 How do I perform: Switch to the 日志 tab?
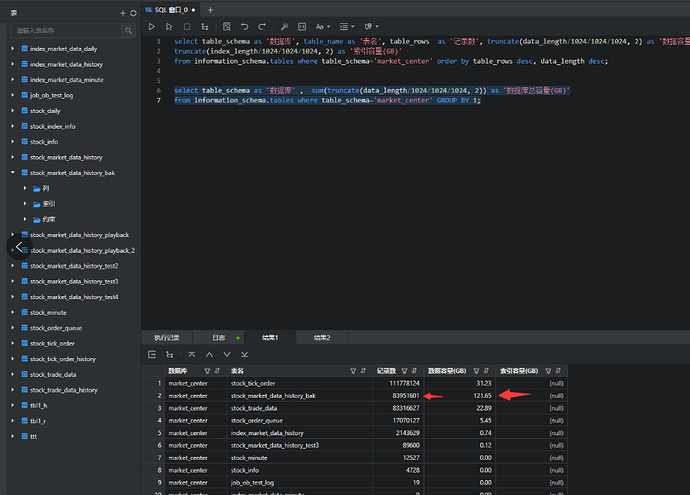(x=219, y=337)
